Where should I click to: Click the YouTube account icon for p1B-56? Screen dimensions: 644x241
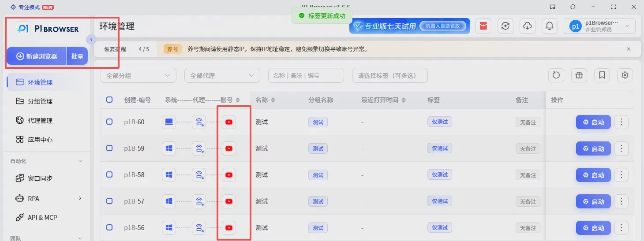click(x=229, y=228)
